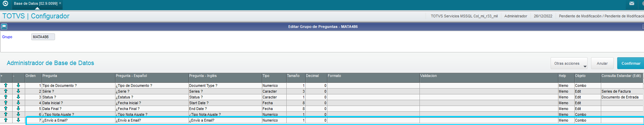
Task: Click Help cell 'Memo' in Status row
Action: coord(566,97)
